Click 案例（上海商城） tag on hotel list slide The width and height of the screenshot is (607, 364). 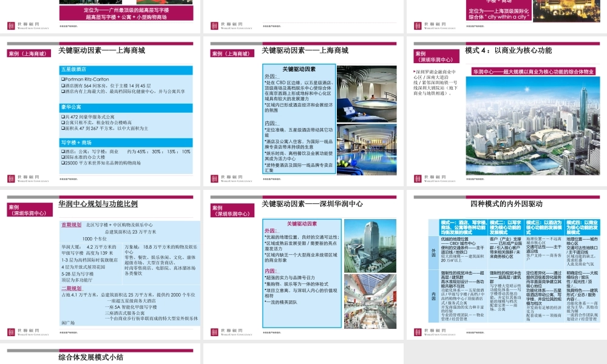click(x=29, y=53)
